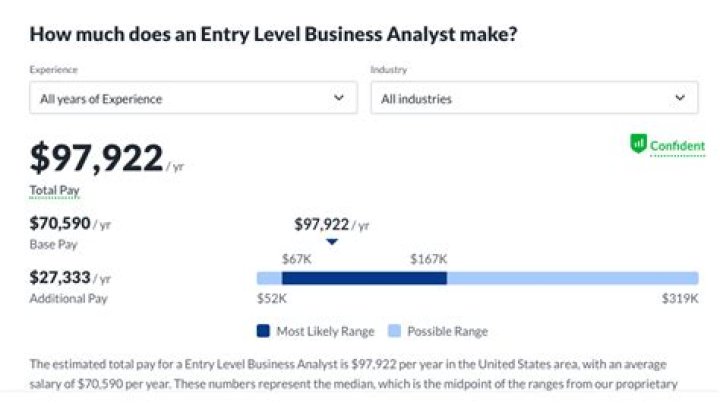Click the dark blue Most Likely Range swatch
Screen dimensions: 720x403
pyautogui.click(x=264, y=331)
